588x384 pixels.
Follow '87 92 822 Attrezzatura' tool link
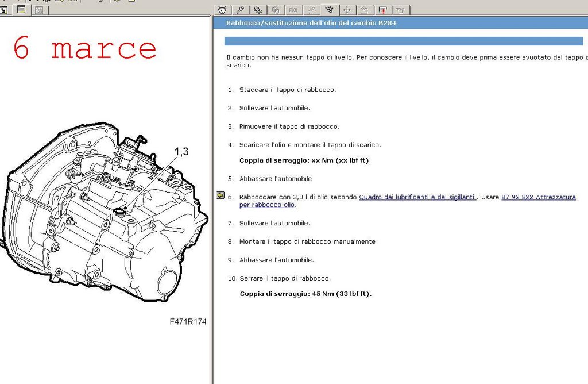539,197
